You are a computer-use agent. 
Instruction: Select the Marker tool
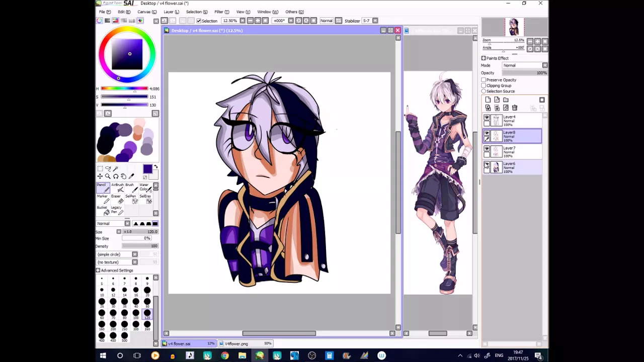(103, 199)
